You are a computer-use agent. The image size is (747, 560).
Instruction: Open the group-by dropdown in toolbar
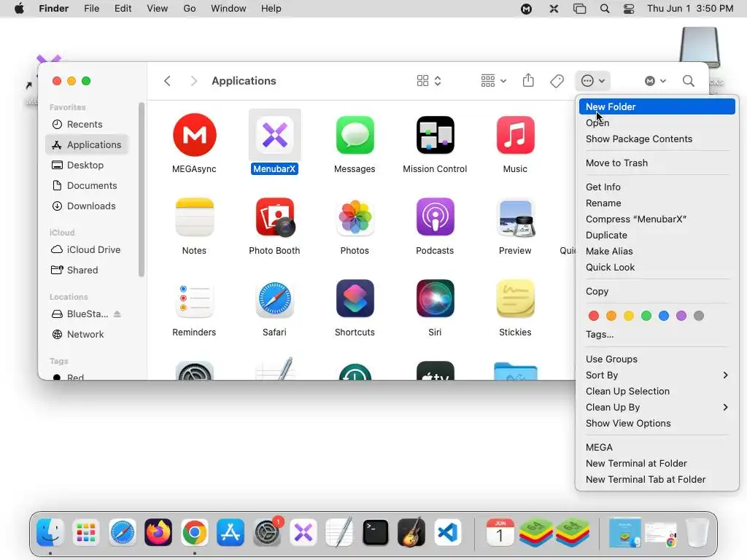pos(493,81)
